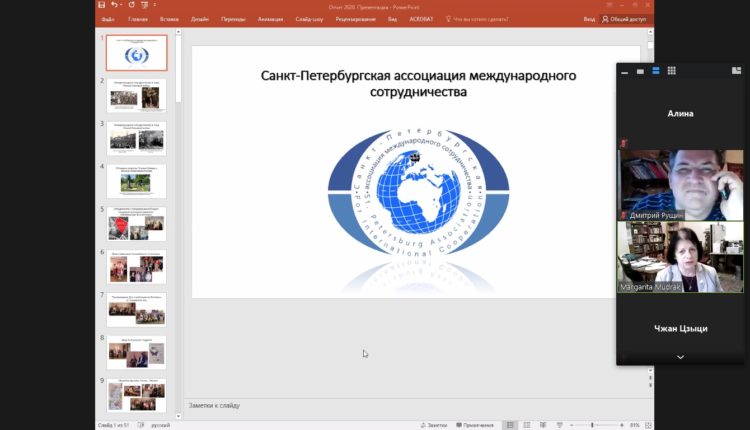Click the 81% zoom level value
The width and height of the screenshot is (750, 430).
pos(635,425)
